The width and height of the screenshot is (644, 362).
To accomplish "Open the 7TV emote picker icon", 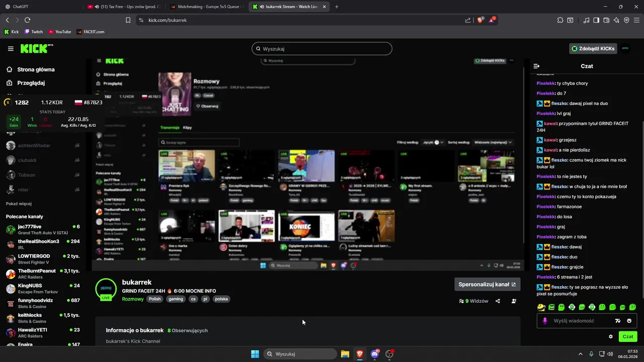I will pos(618,321).
